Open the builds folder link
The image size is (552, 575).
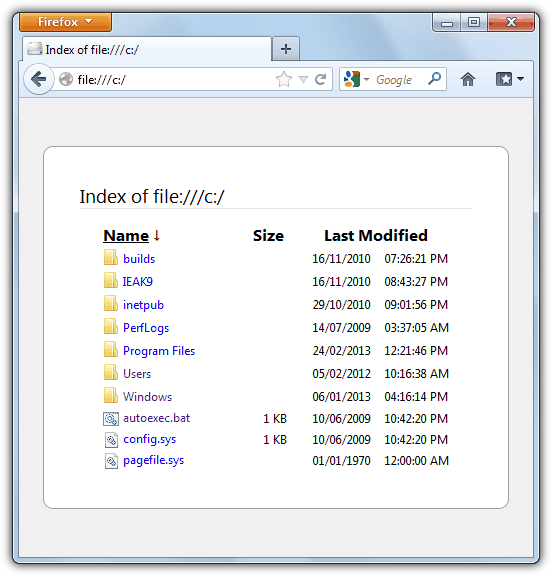pyautogui.click(x=139, y=259)
